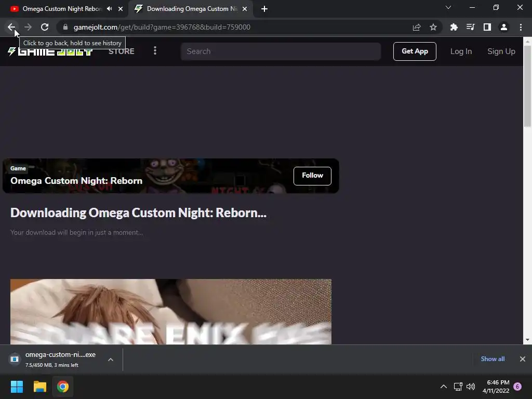
Task: Switch to the Omega Custom Night YouTube tab
Action: [62, 9]
